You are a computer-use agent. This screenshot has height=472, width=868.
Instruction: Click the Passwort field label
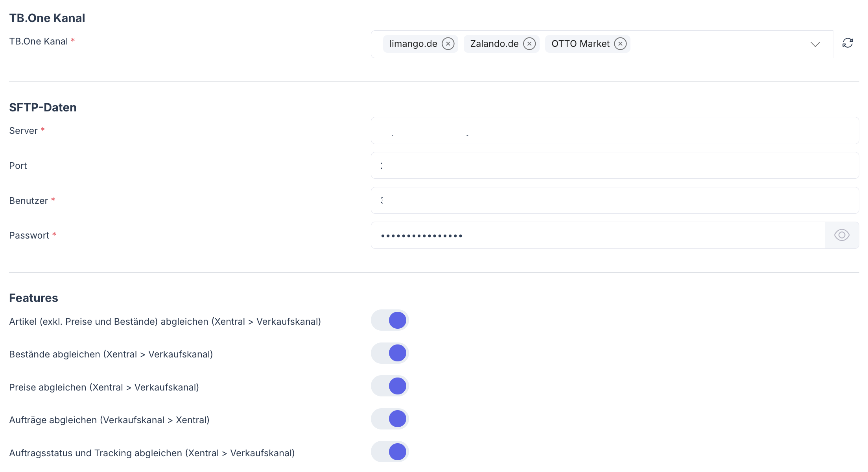point(29,235)
